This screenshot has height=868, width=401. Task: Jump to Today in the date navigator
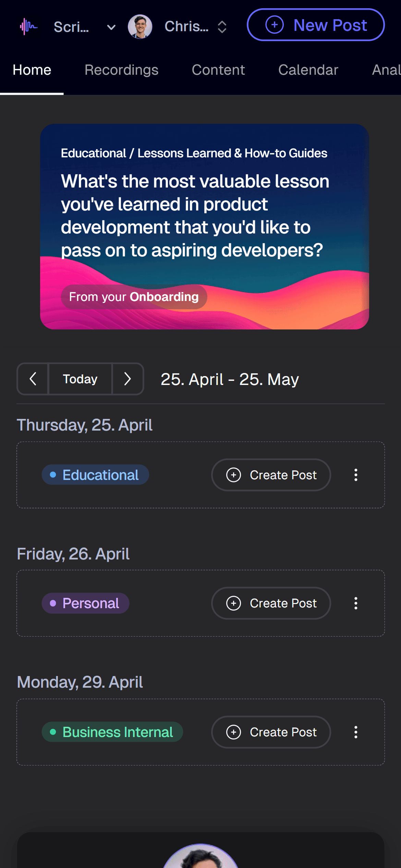(x=80, y=379)
